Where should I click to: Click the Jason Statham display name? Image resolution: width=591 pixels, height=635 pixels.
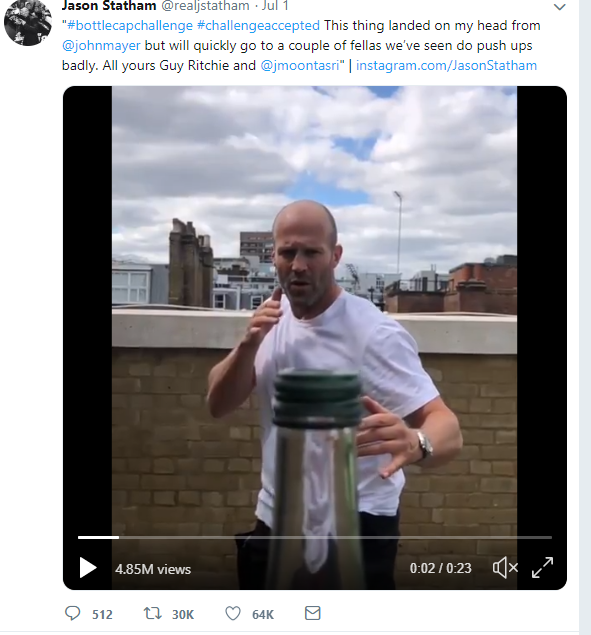[109, 6]
